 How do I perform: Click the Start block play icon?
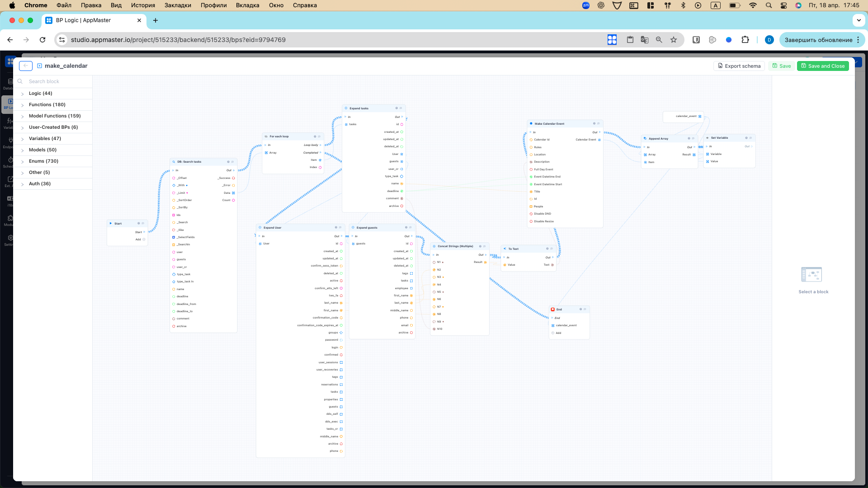111,223
